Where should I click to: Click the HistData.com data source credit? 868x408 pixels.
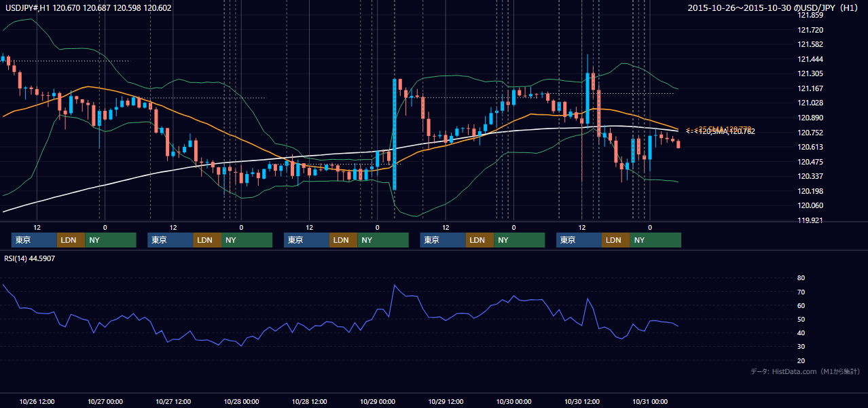coord(806,371)
